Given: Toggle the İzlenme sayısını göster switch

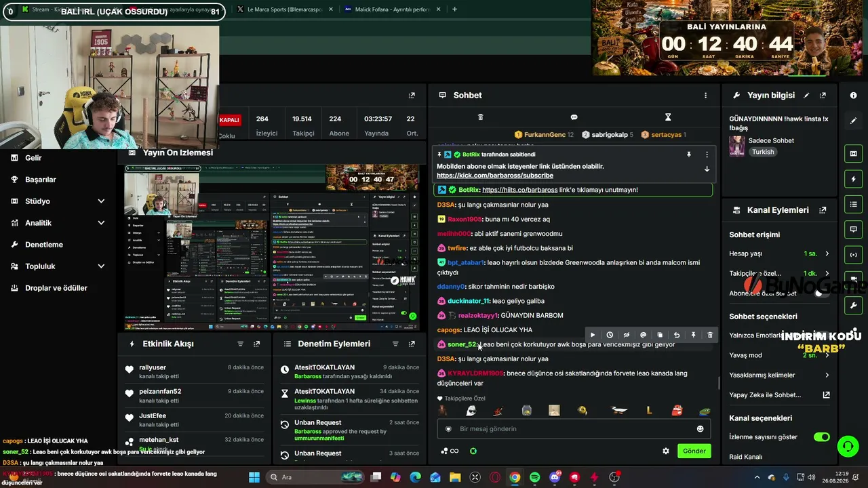Looking at the screenshot, I should tap(822, 437).
